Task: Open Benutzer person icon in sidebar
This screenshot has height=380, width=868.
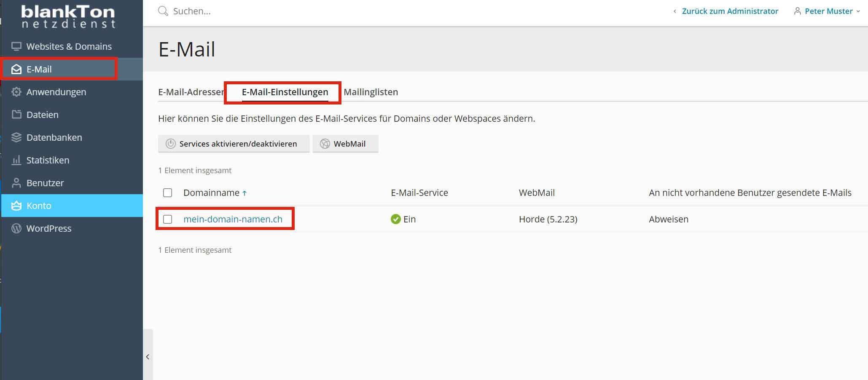Action: (16, 183)
